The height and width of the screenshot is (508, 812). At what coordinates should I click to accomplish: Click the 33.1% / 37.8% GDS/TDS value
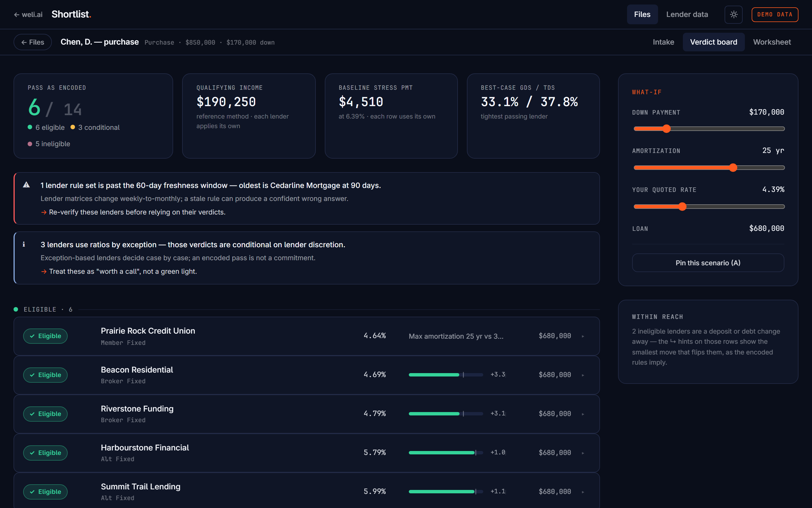pyautogui.click(x=529, y=102)
